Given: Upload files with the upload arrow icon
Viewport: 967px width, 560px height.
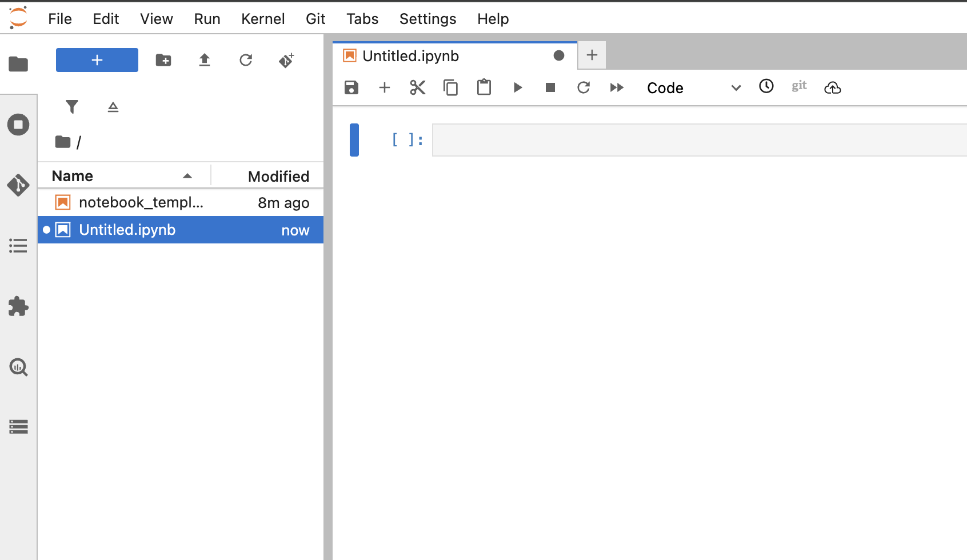Looking at the screenshot, I should tap(205, 60).
